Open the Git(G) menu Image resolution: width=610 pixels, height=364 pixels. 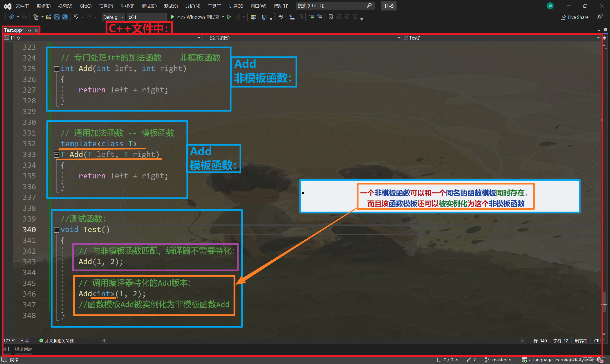tap(86, 6)
